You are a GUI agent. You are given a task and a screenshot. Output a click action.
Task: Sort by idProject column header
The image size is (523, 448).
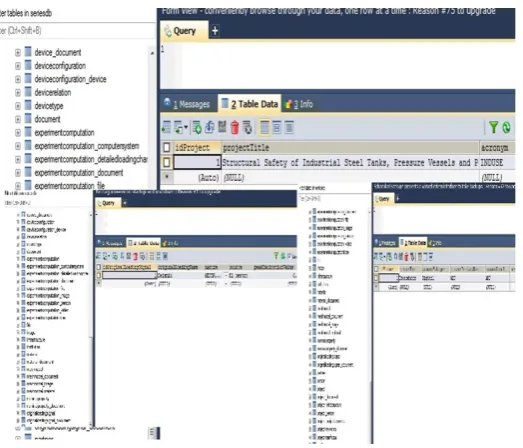197,147
